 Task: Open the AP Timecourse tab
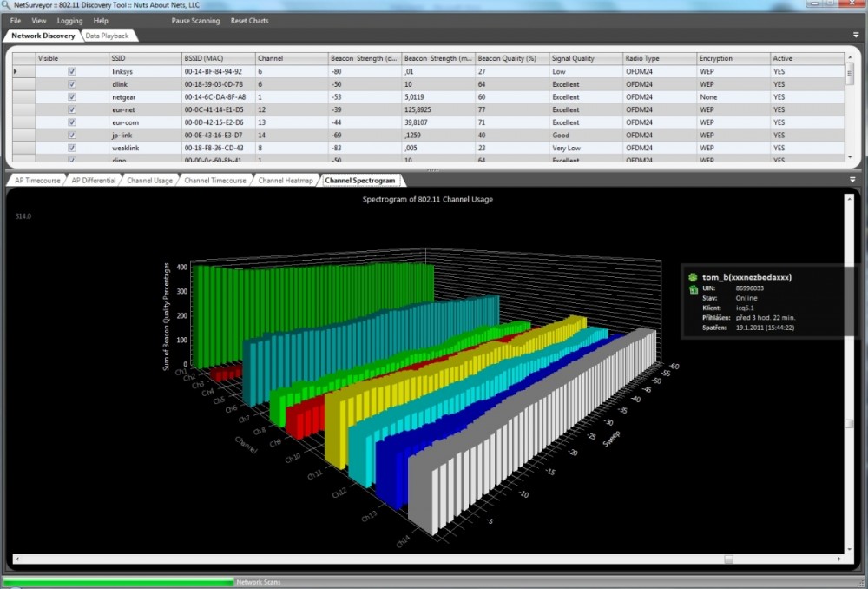pyautogui.click(x=37, y=181)
